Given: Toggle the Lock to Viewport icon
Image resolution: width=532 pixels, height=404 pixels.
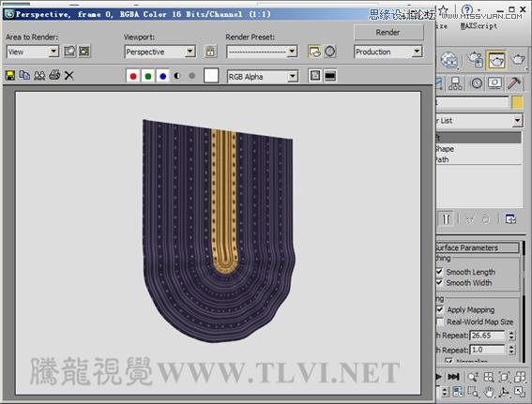Looking at the screenshot, I should click(210, 52).
